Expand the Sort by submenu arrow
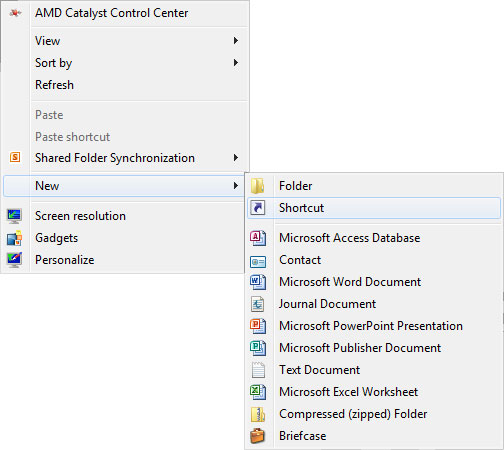 [236, 63]
